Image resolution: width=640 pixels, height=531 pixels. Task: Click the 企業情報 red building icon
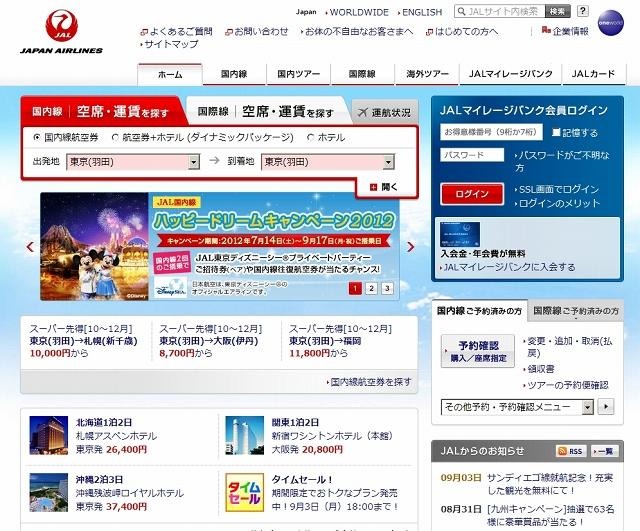tap(546, 30)
